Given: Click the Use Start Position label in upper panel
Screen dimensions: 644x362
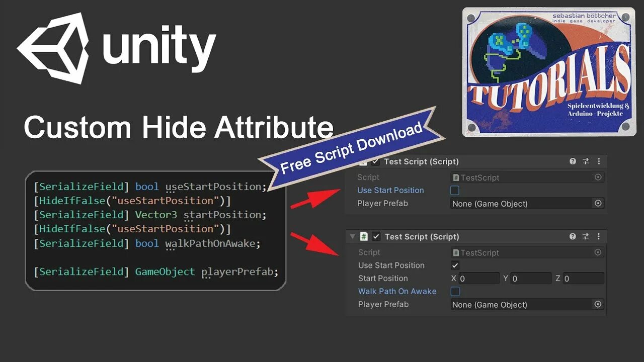Looking at the screenshot, I should [390, 190].
